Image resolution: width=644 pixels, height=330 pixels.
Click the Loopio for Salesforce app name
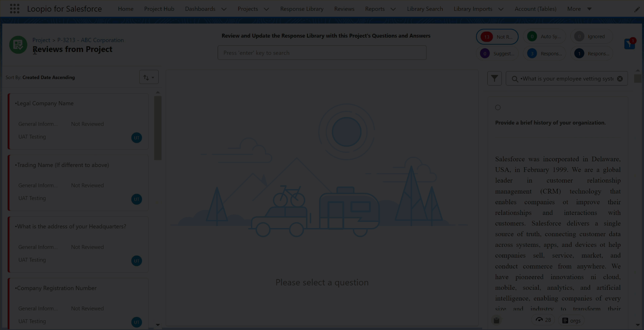click(64, 9)
